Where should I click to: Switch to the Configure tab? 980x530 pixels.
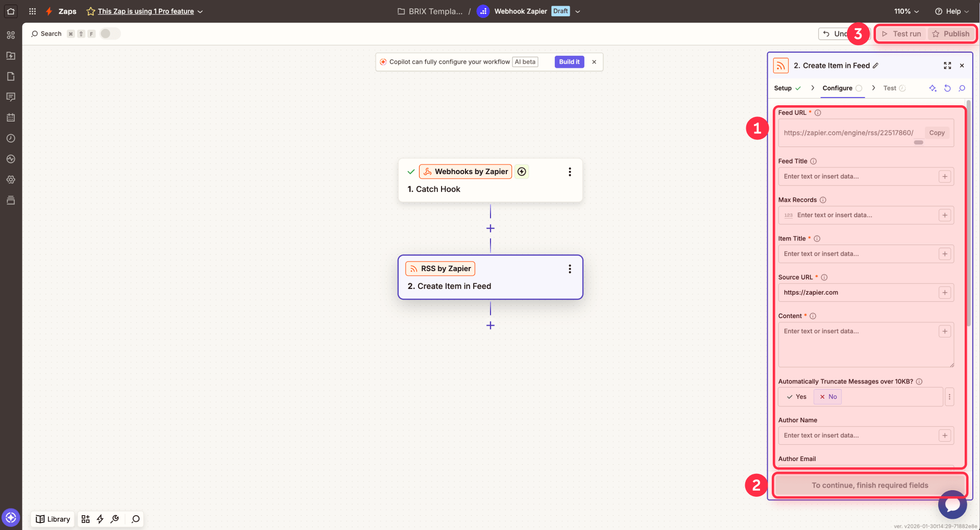coord(842,88)
